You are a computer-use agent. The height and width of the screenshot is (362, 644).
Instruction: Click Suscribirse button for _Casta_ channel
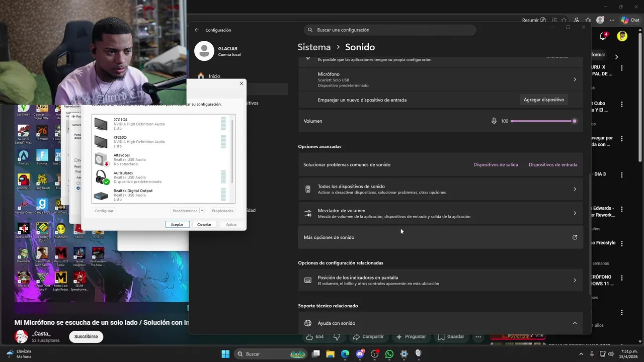(x=86, y=336)
